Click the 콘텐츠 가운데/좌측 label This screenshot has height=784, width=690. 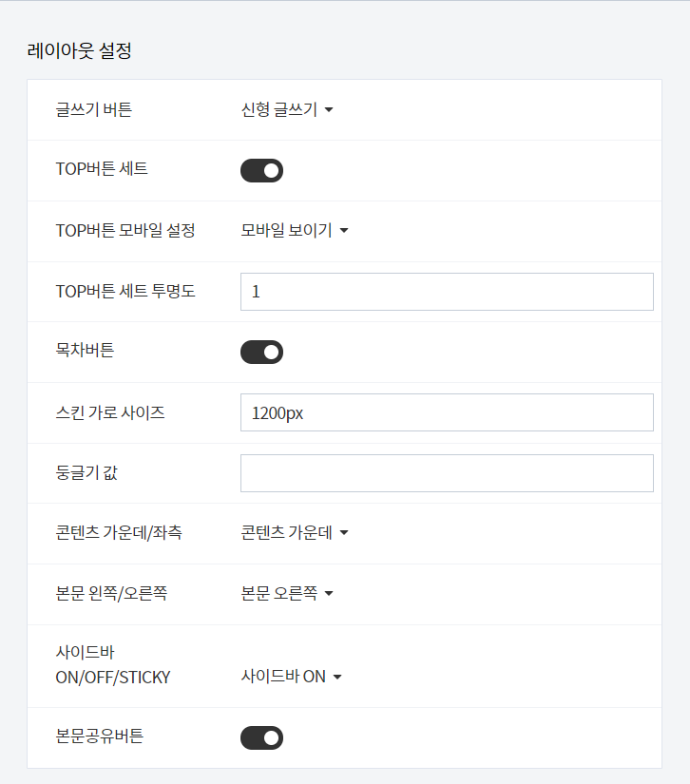[x=119, y=532]
